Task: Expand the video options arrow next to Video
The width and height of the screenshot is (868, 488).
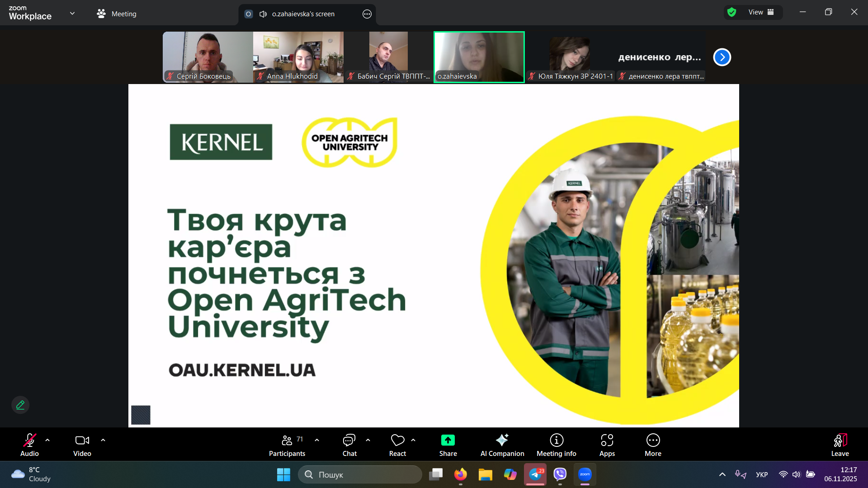Action: [103, 440]
